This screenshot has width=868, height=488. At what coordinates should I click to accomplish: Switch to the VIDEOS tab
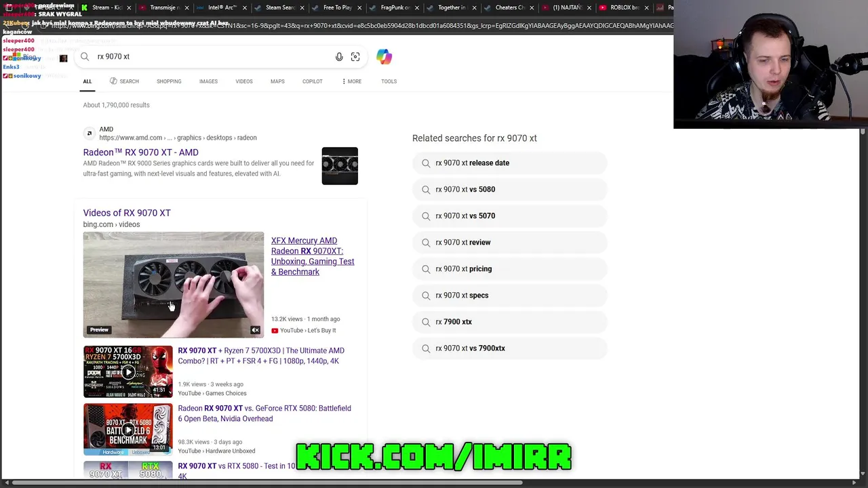pyautogui.click(x=244, y=81)
